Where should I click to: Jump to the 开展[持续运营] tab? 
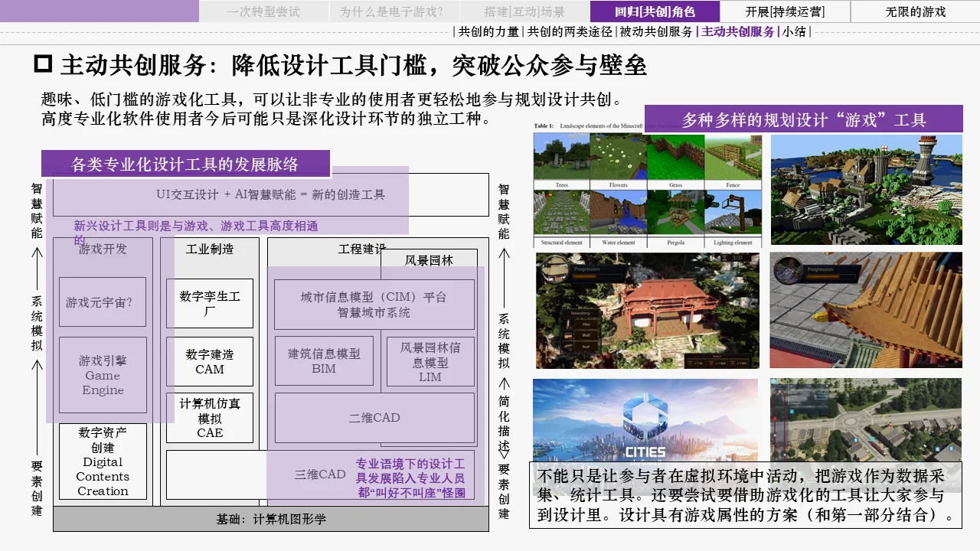tap(785, 11)
